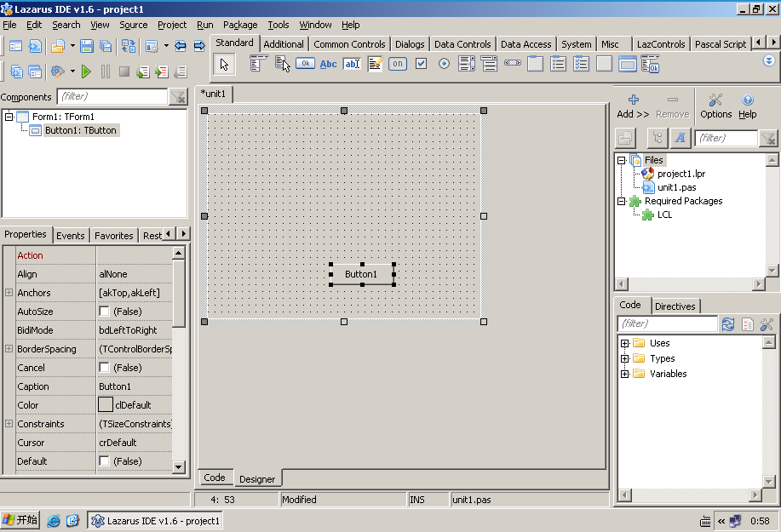Collapse the Required Packages node
This screenshot has width=781, height=532.
pyautogui.click(x=622, y=201)
